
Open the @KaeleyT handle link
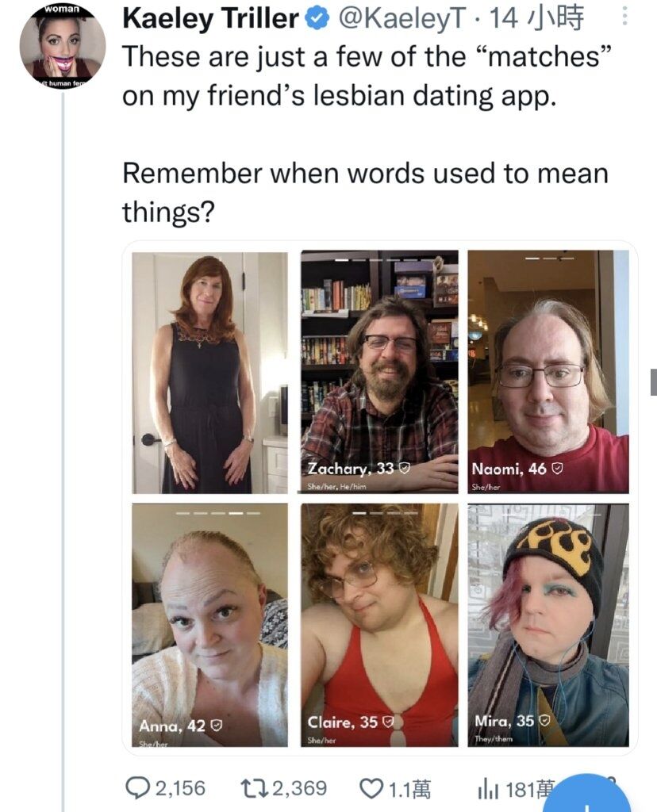401,18
